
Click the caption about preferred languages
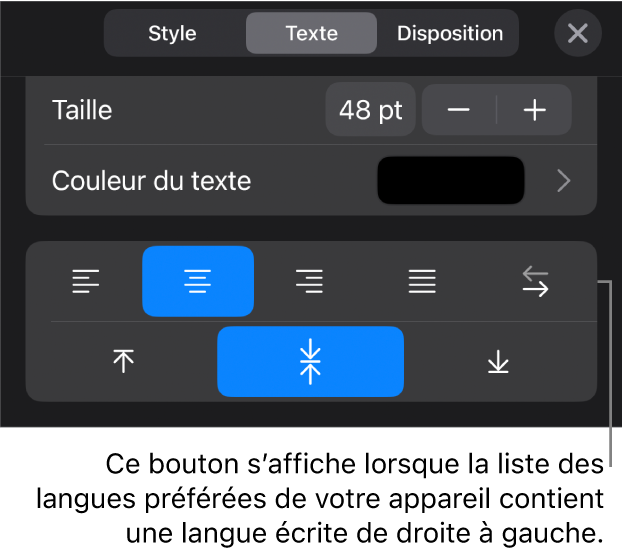(320, 498)
